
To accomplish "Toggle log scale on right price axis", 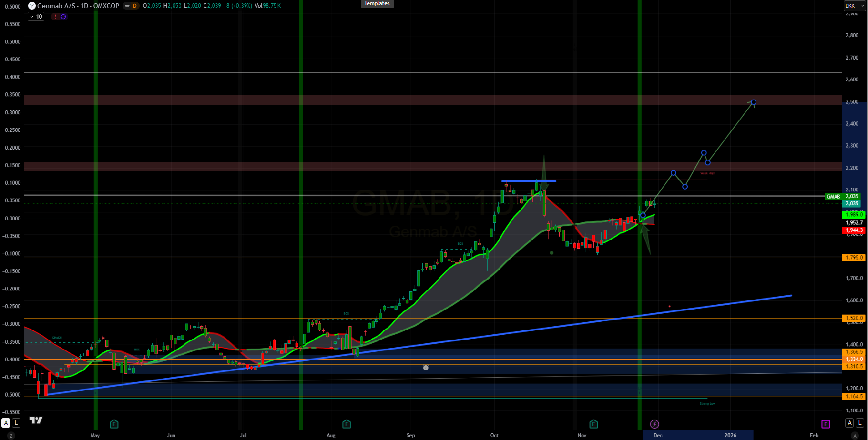I will (x=860, y=423).
